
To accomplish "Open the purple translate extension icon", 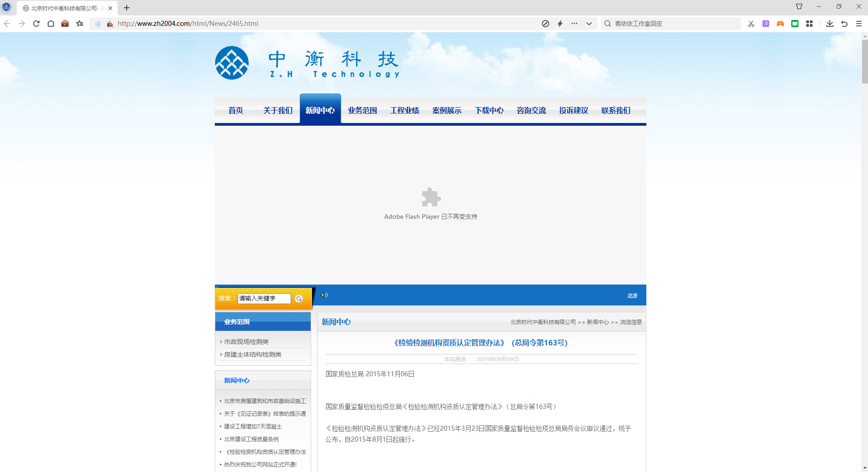I will point(766,24).
